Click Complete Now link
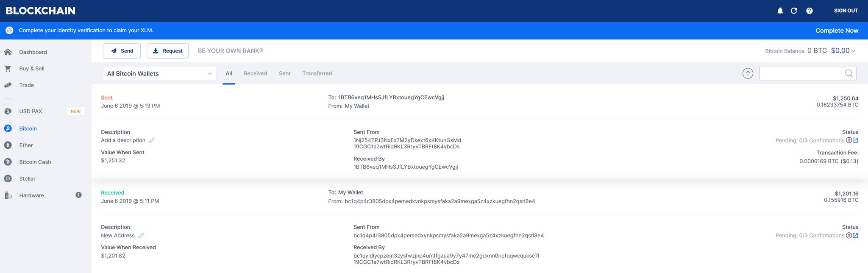This screenshot has height=273, width=868. [837, 31]
